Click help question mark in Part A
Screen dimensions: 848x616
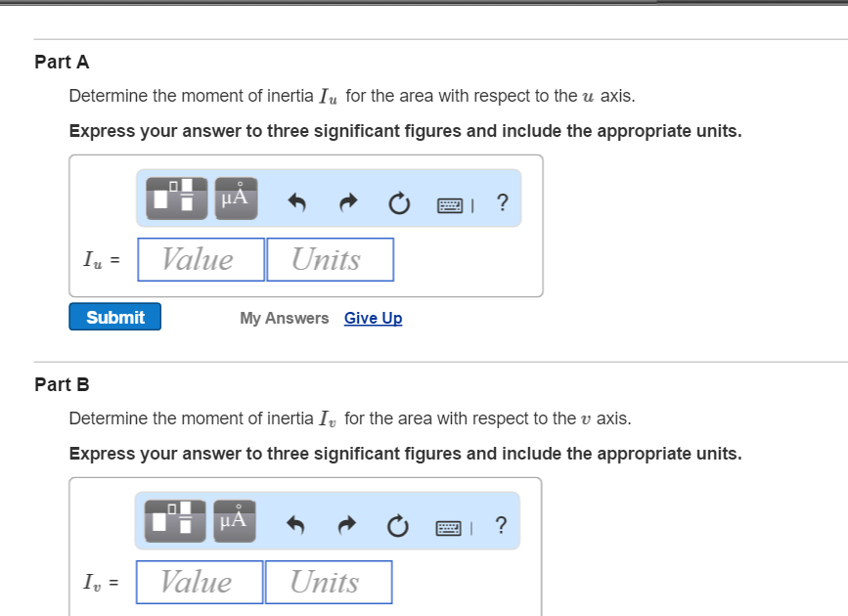point(502,202)
